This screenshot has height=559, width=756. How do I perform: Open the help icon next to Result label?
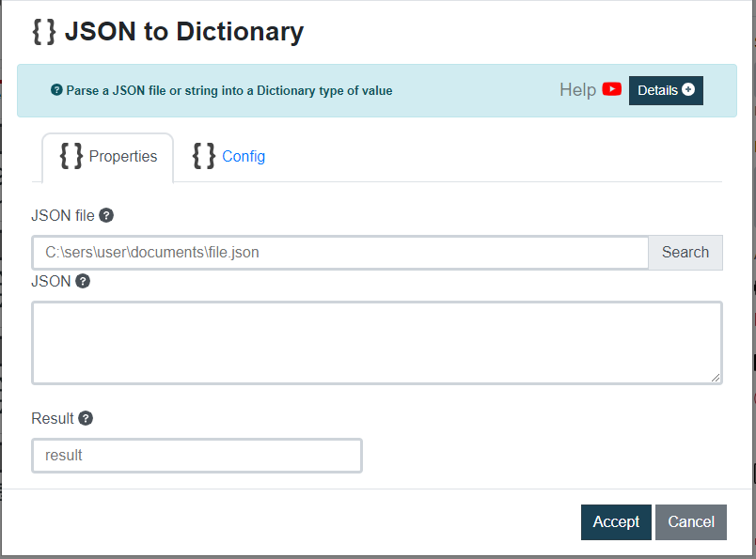(87, 418)
